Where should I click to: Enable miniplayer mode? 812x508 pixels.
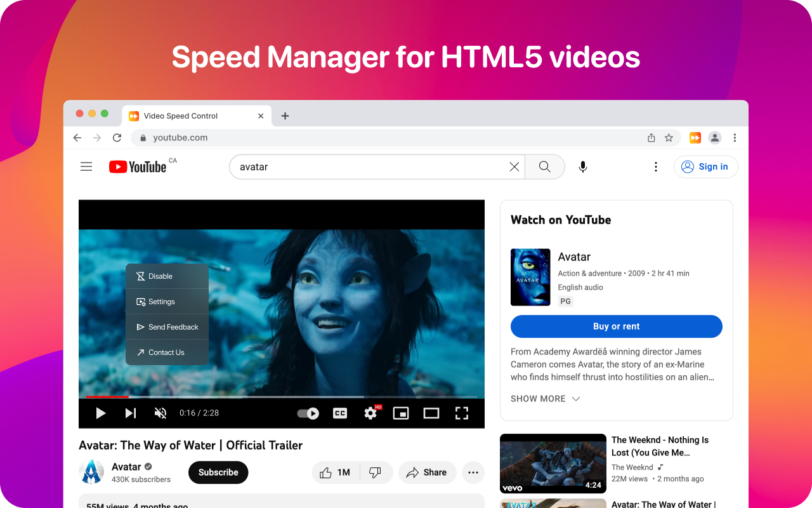tap(401, 413)
